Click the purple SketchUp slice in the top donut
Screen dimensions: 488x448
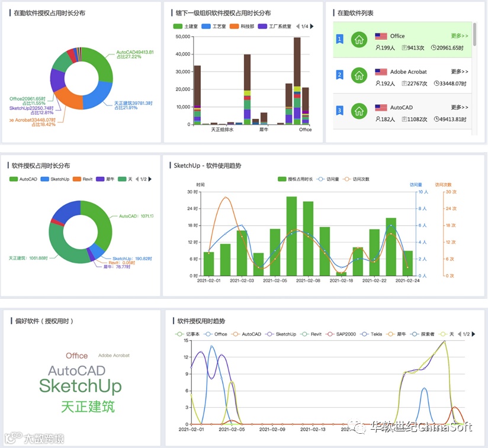pyautogui.click(x=57, y=80)
